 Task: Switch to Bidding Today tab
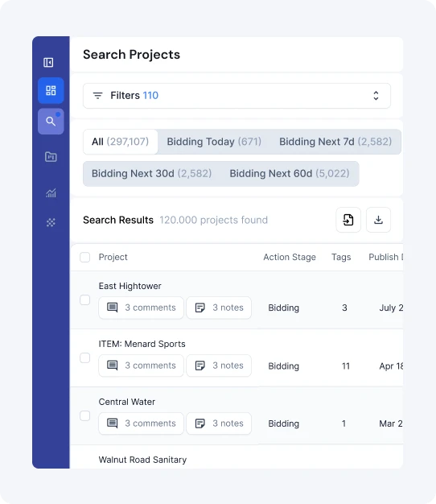pyautogui.click(x=214, y=142)
